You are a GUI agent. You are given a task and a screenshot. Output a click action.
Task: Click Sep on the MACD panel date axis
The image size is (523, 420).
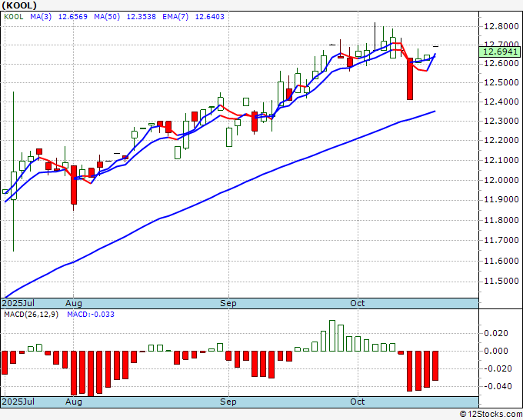[x=228, y=402]
